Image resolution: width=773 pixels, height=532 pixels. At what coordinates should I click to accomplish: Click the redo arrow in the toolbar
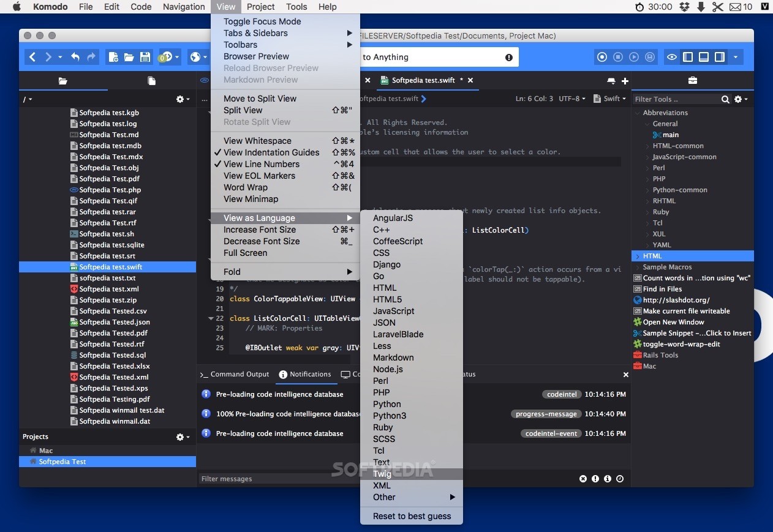[x=91, y=57]
